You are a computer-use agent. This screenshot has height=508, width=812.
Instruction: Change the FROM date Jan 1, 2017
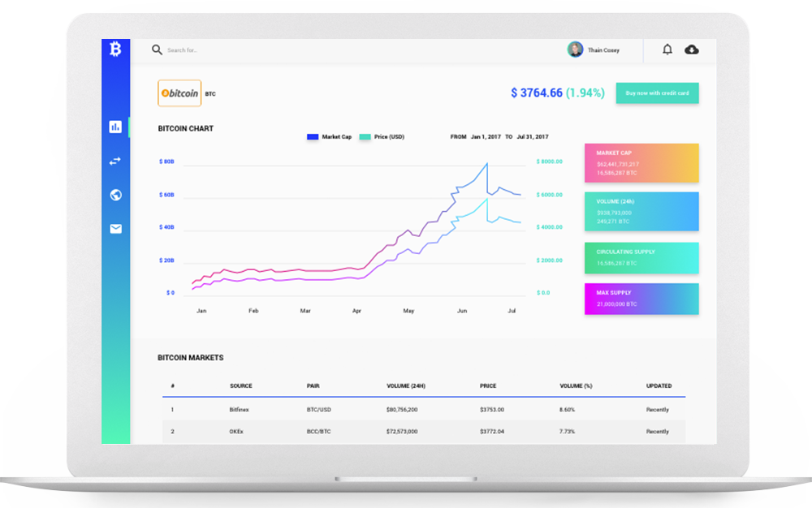pyautogui.click(x=486, y=137)
